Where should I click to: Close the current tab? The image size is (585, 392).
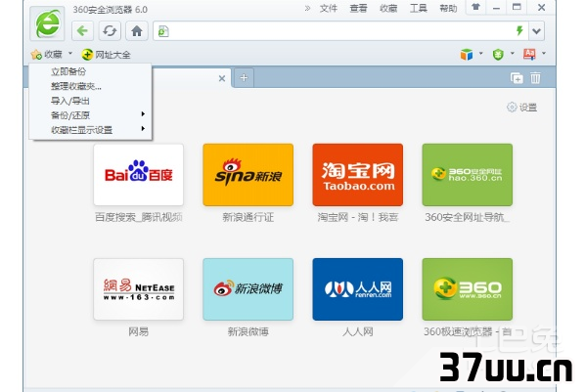point(222,78)
